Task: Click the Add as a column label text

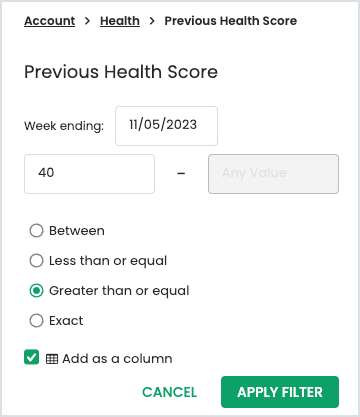Action: (117, 359)
